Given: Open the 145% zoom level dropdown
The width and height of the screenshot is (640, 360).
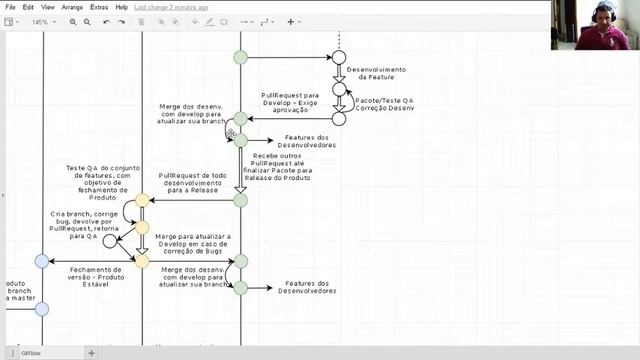Looking at the screenshot, I should [44, 22].
